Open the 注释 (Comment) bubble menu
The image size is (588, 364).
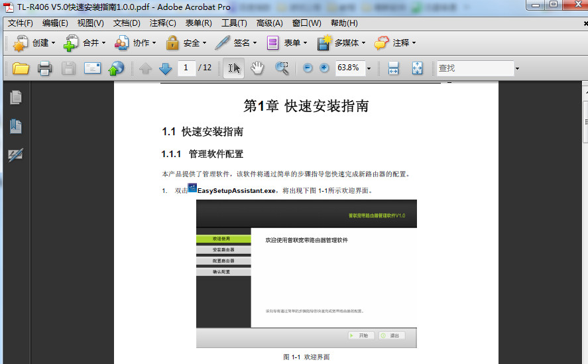click(395, 43)
